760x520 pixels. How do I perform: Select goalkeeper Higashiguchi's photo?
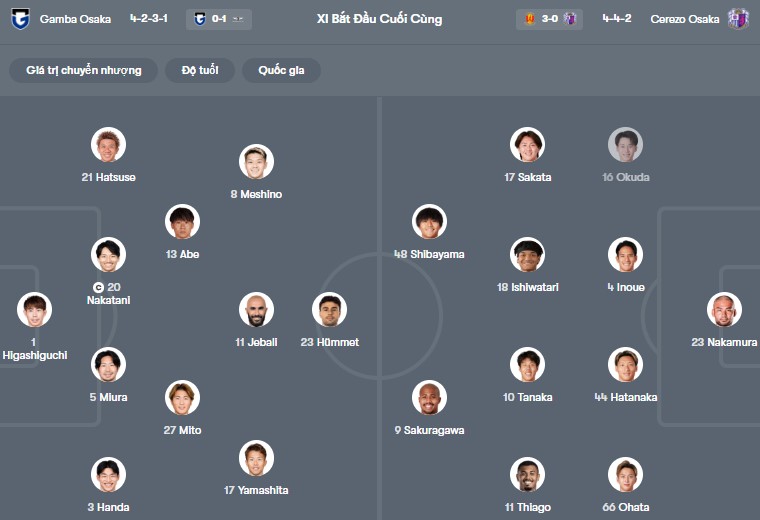point(34,310)
